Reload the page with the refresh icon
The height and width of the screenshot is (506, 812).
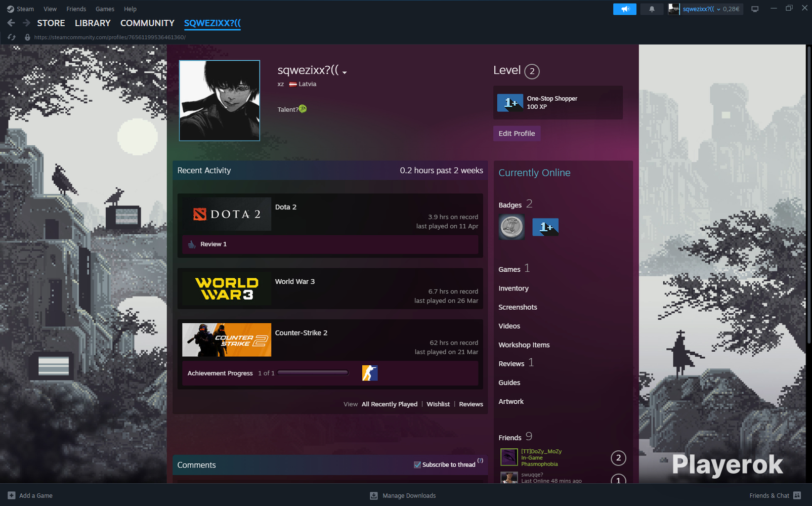(x=12, y=37)
